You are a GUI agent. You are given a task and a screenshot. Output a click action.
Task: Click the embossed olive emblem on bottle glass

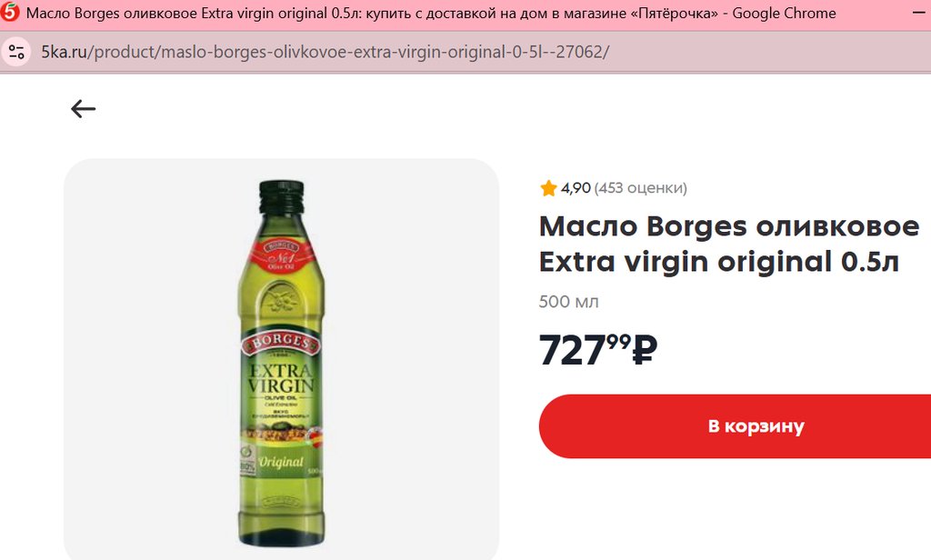point(281,301)
